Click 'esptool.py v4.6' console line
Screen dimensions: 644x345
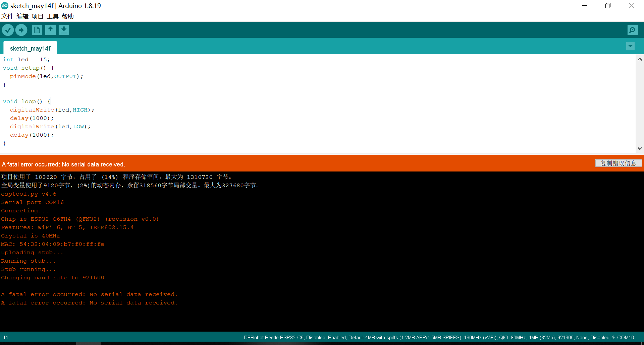pos(29,194)
